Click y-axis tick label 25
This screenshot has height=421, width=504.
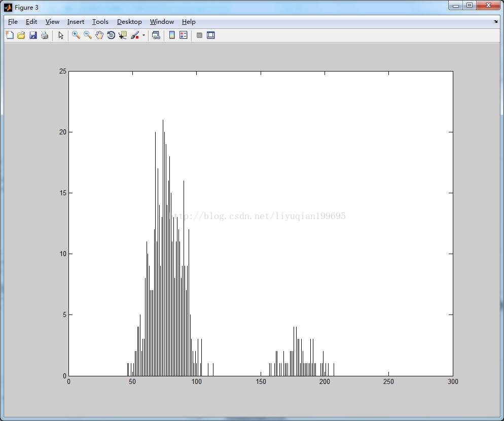(x=63, y=72)
